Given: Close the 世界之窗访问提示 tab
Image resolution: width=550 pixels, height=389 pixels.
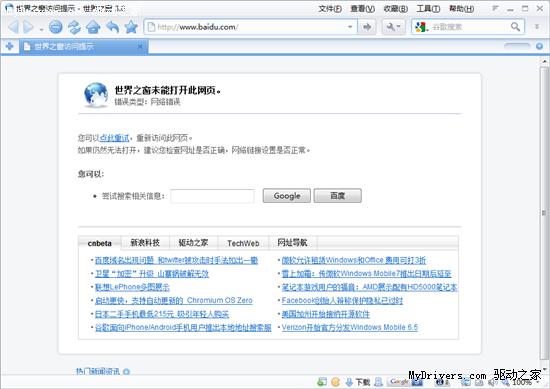Looking at the screenshot, I should coord(140,46).
